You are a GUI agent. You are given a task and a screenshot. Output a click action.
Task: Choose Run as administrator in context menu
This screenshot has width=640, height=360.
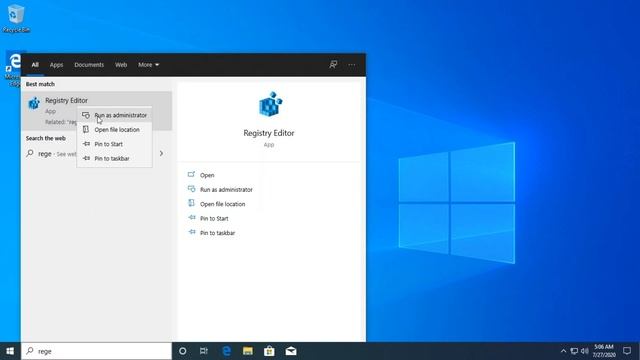(115, 115)
